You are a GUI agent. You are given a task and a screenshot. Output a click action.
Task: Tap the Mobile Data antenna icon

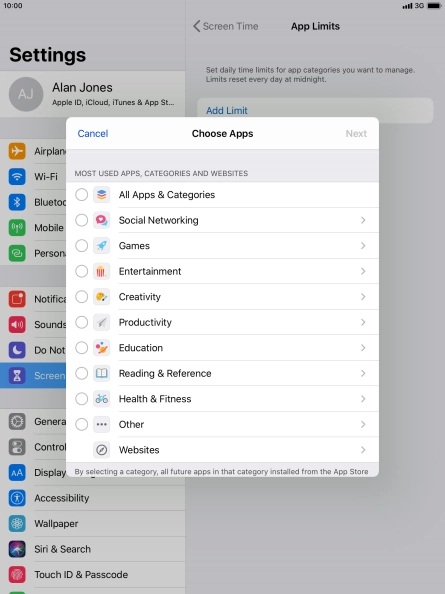[x=17, y=228]
